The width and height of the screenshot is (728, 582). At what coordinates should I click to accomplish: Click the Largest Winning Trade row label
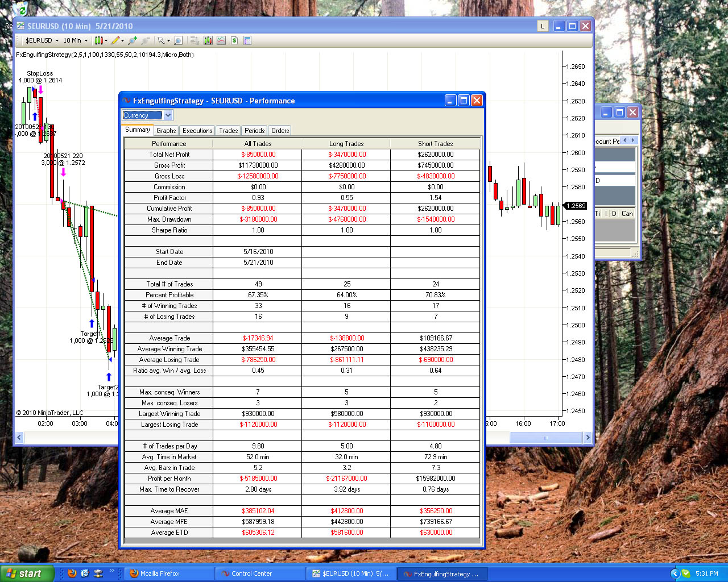coord(169,414)
